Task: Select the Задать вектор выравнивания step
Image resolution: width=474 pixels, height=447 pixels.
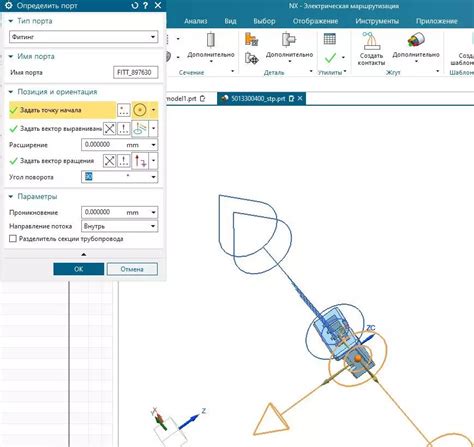Action: coord(55,129)
